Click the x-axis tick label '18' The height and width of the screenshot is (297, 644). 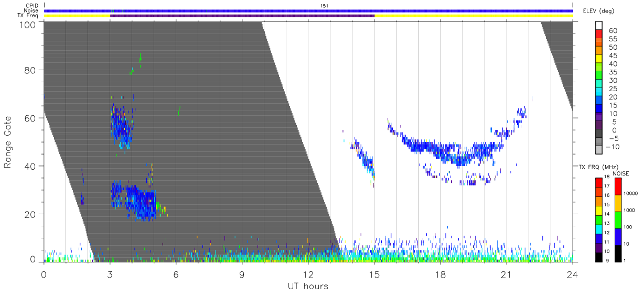tap(441, 274)
